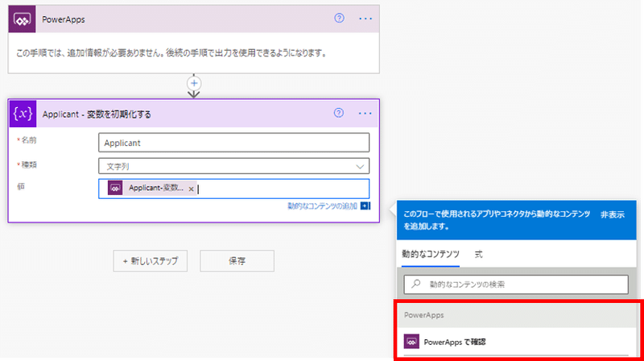Open the 種類 type dropdown
The height and width of the screenshot is (361, 644).
[233, 166]
